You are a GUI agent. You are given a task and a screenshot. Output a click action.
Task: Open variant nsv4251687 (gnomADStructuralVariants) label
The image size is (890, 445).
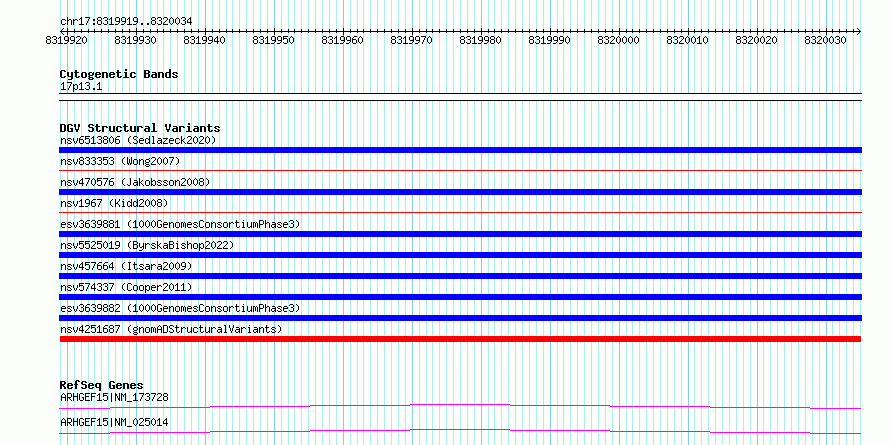tap(171, 329)
